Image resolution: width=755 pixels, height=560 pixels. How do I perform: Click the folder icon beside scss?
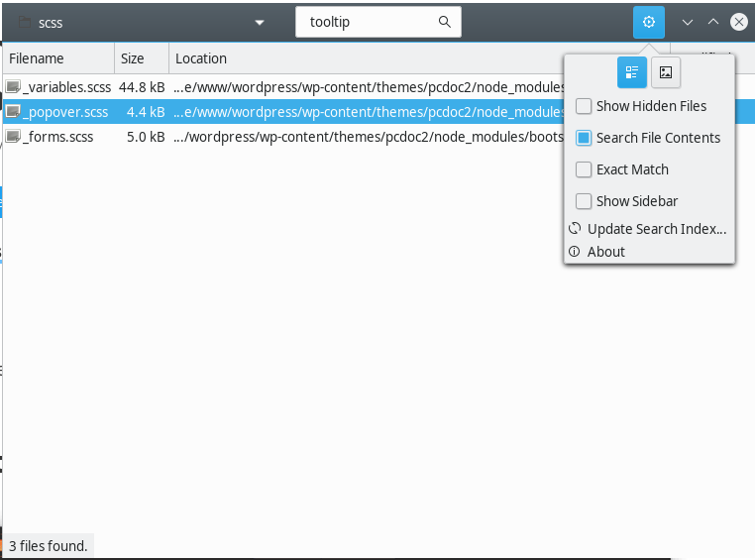(x=25, y=22)
